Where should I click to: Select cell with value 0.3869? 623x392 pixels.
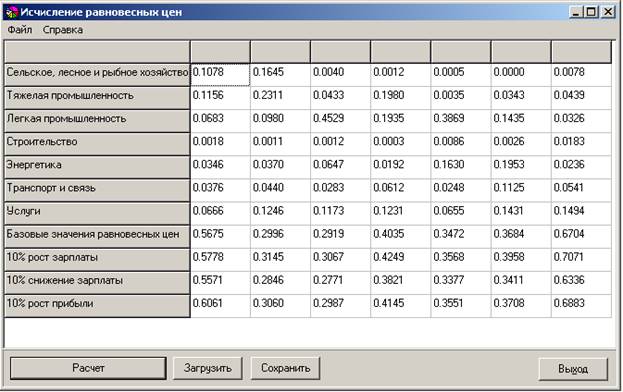461,121
